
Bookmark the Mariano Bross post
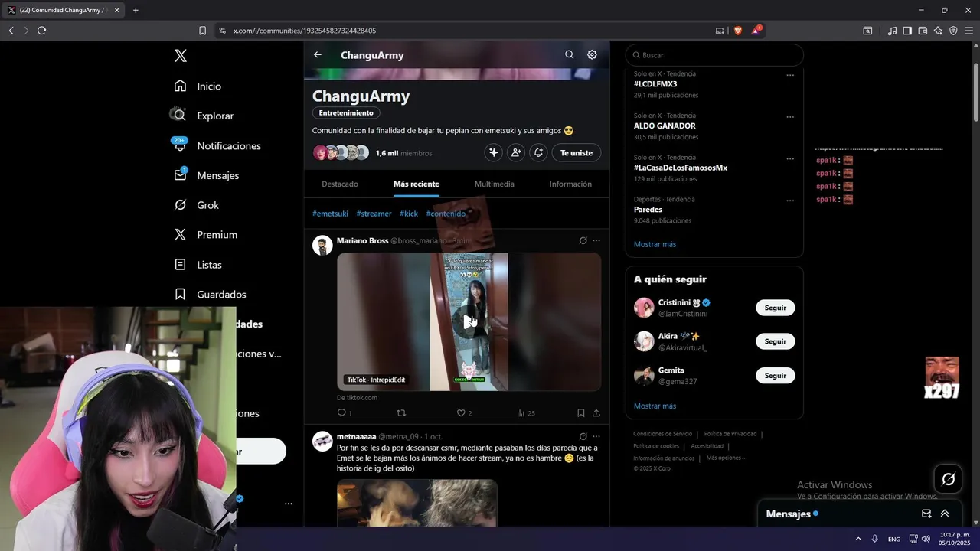point(581,413)
